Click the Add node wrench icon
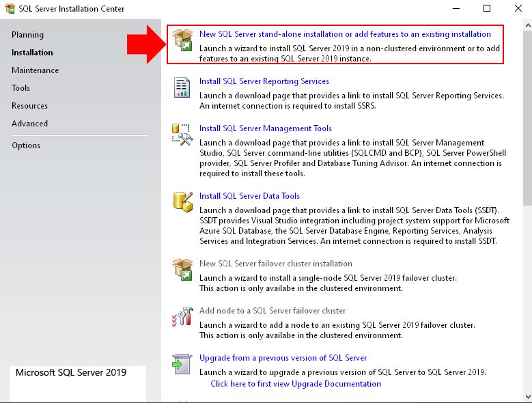 (182, 316)
